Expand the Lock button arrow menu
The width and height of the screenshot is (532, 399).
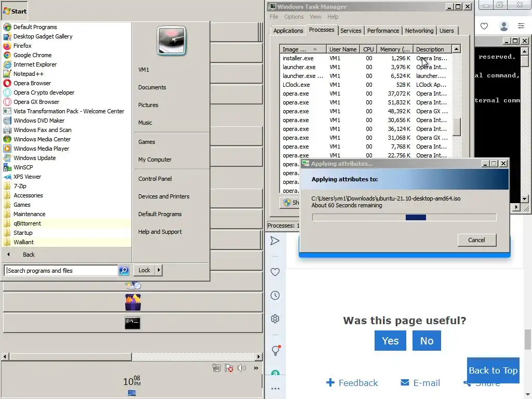[x=159, y=270]
